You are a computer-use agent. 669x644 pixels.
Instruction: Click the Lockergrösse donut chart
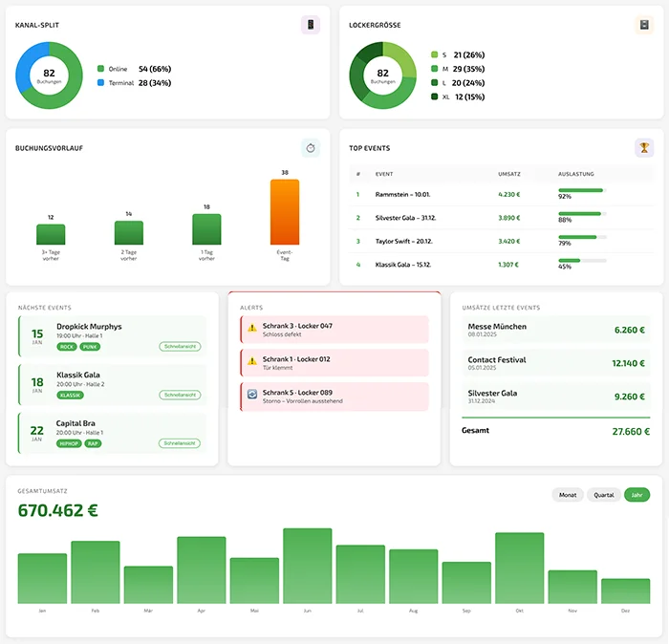(382, 75)
